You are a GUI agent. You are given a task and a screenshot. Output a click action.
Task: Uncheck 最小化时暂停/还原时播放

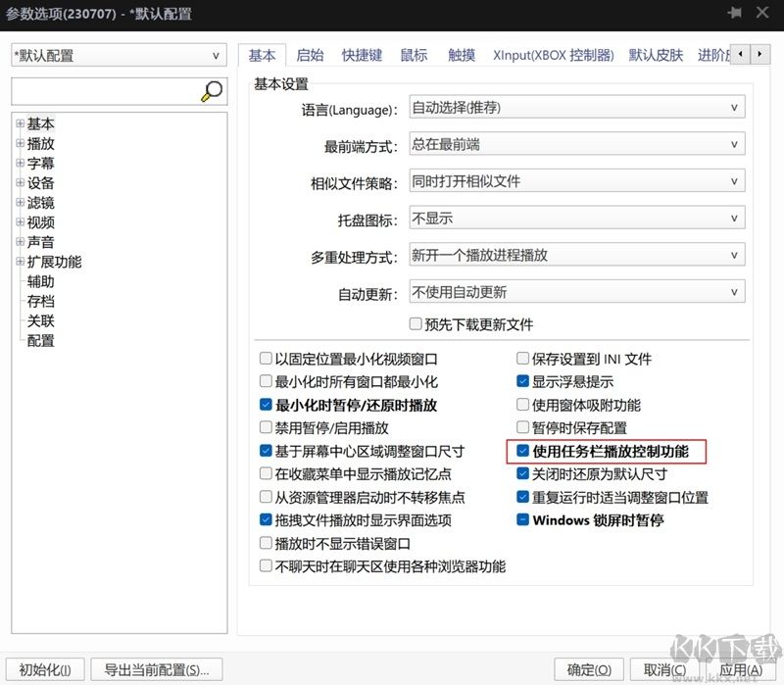point(266,405)
